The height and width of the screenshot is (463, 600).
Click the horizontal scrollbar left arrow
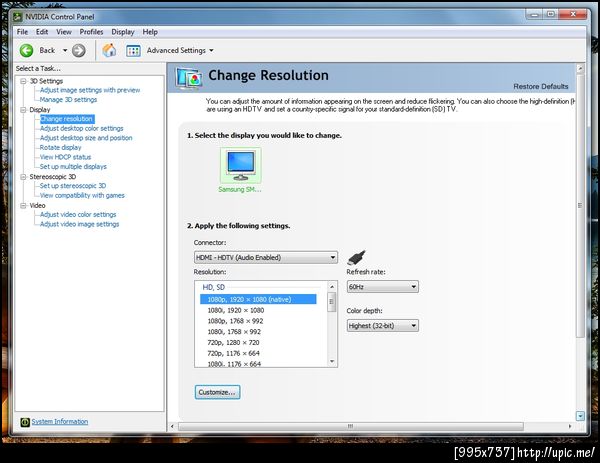coord(172,426)
